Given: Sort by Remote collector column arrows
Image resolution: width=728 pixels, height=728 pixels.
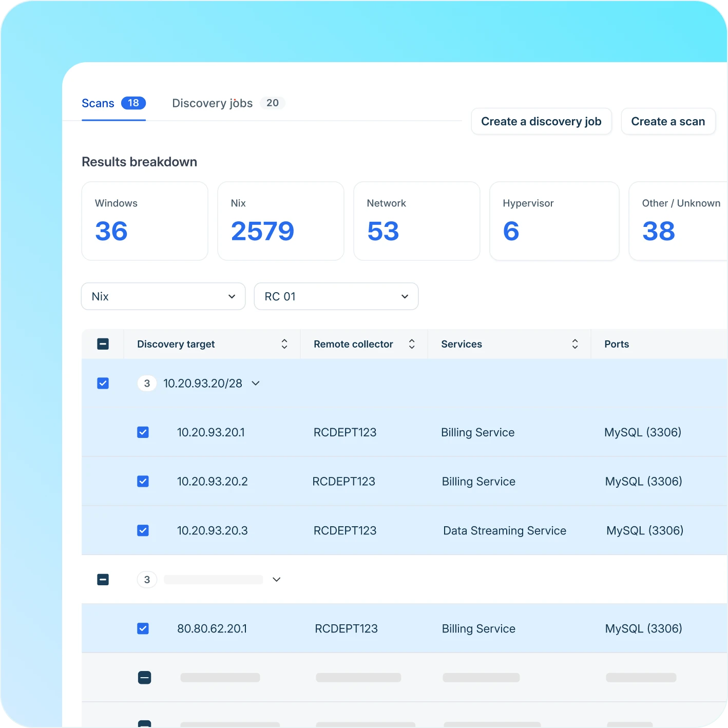Looking at the screenshot, I should [x=412, y=344].
